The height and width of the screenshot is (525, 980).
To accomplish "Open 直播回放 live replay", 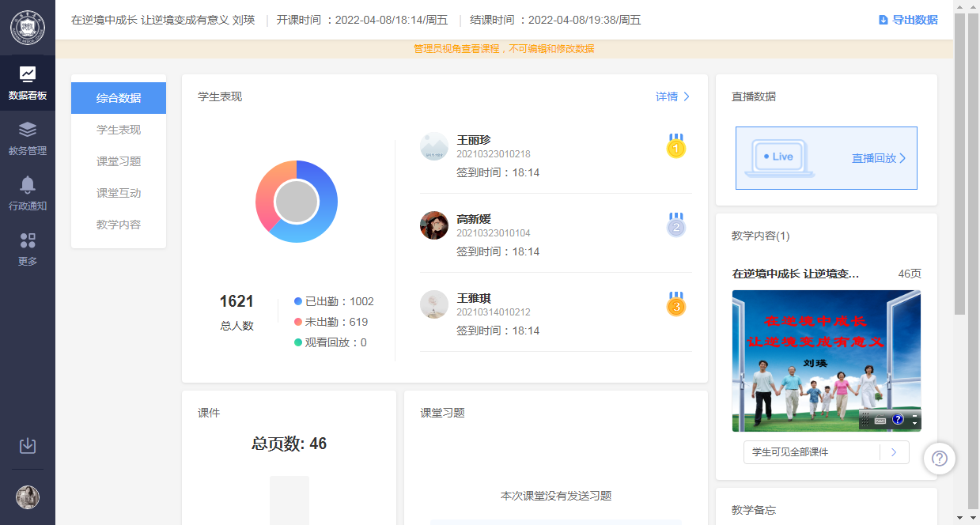I will [x=878, y=158].
